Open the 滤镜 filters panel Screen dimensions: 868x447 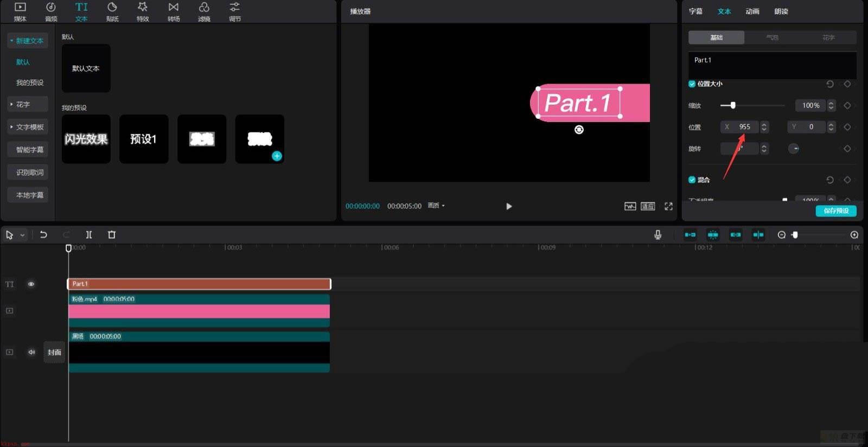pos(204,11)
